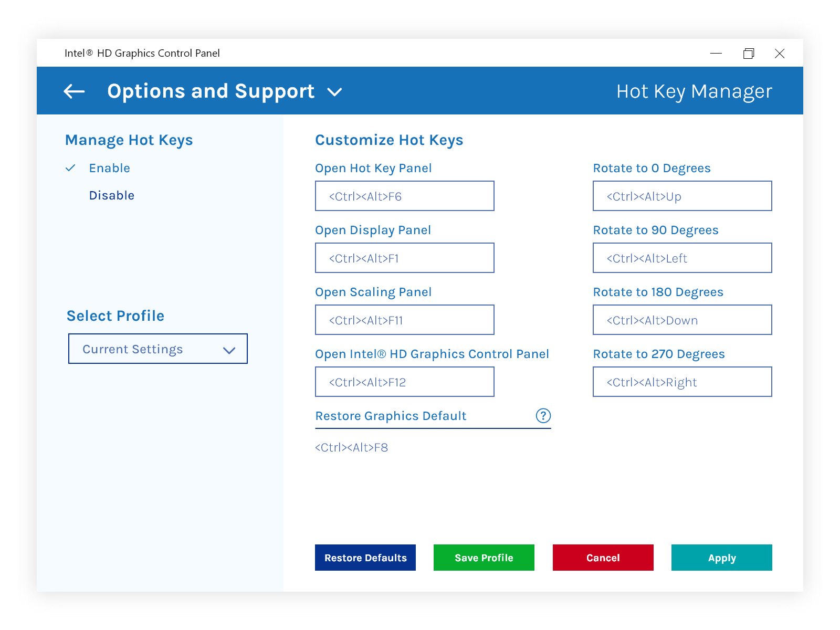Click the Apply button
Screen dimensions: 840x630
point(722,558)
